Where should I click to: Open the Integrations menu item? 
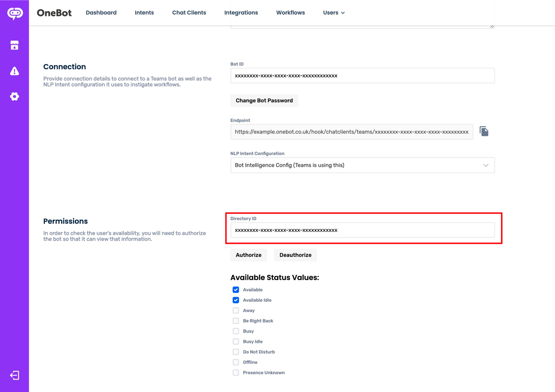241,13
